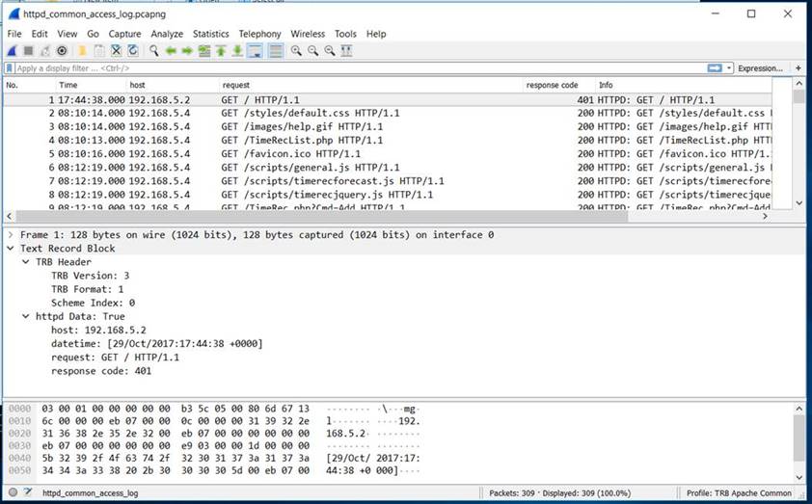The width and height of the screenshot is (812, 504).
Task: Reload this capture file icon
Action: (x=133, y=51)
